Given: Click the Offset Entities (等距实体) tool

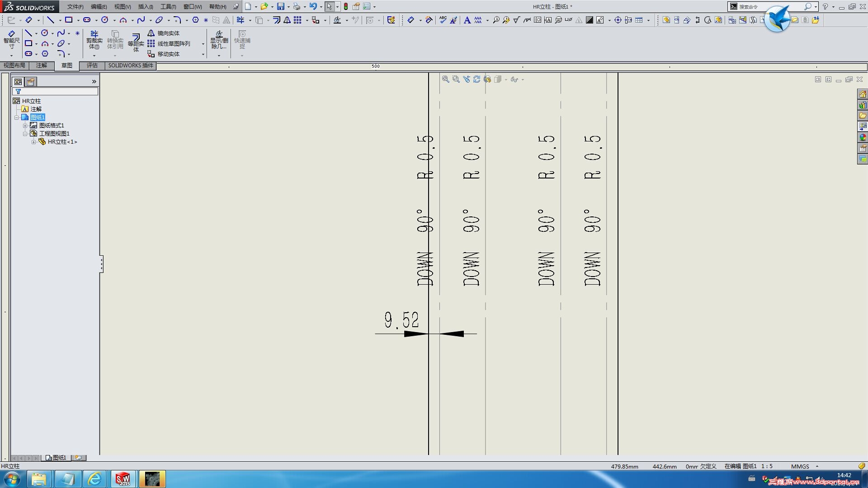Looking at the screenshot, I should (136, 42).
